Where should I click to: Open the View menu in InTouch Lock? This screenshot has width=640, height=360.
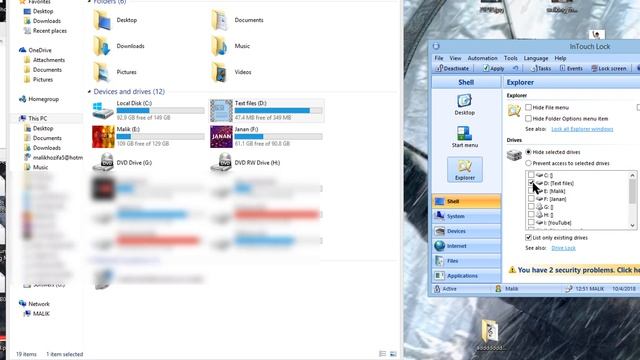coord(455,58)
